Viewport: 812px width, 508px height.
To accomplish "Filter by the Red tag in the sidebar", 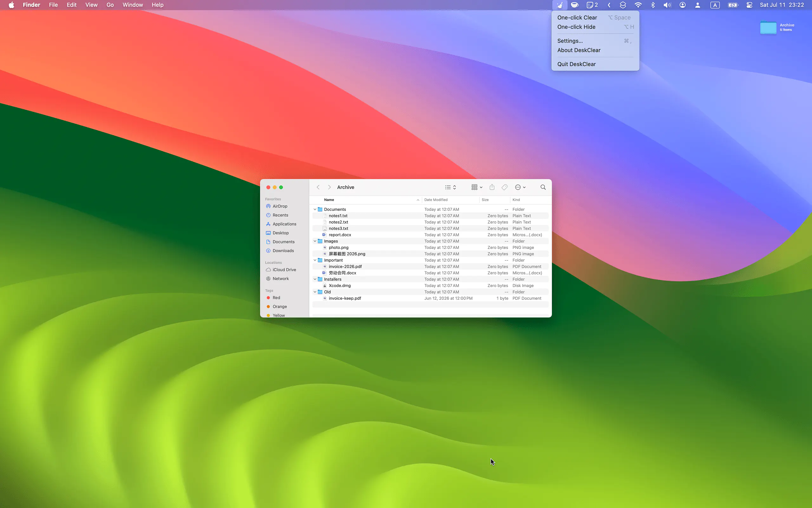I will coord(273,298).
